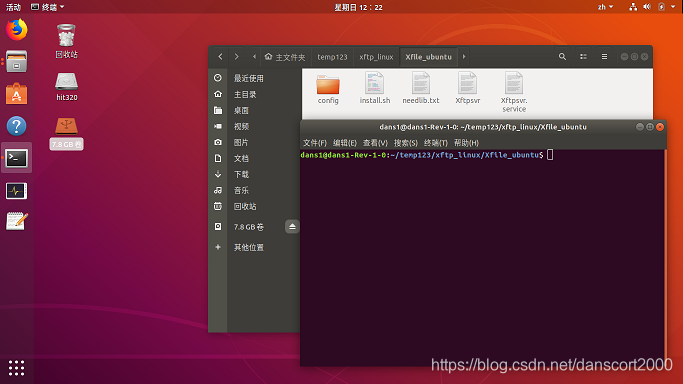The image size is (683, 384).
Task: Open search in file manager
Action: 562,57
